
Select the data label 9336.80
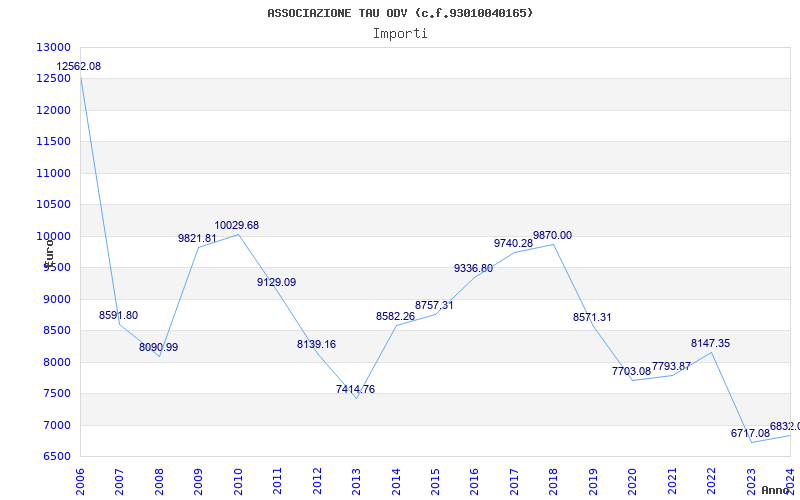[473, 268]
